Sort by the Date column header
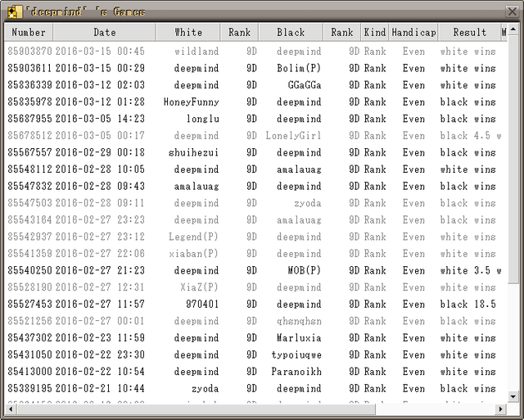This screenshot has width=524, height=420. [104, 33]
